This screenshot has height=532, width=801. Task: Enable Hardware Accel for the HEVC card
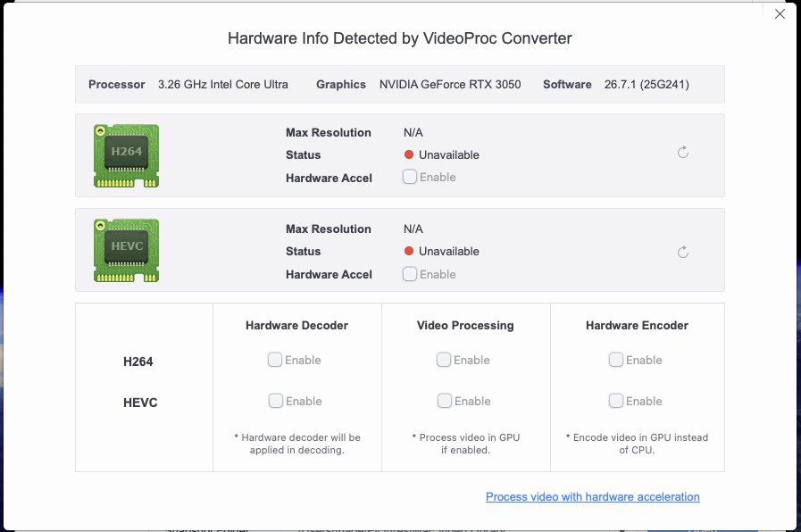point(410,274)
